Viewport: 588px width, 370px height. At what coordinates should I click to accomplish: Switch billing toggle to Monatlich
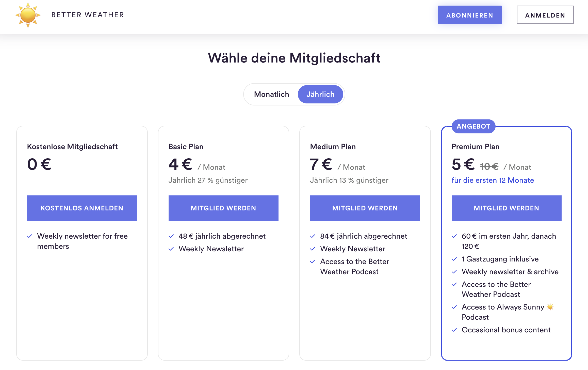(x=271, y=94)
